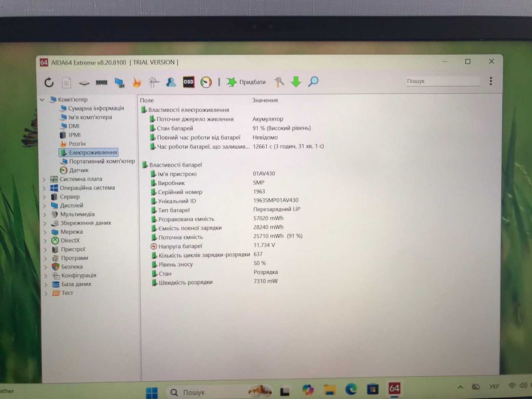Select the Унікальний ID row
The width and height of the screenshot is (532, 399).
[225, 201]
